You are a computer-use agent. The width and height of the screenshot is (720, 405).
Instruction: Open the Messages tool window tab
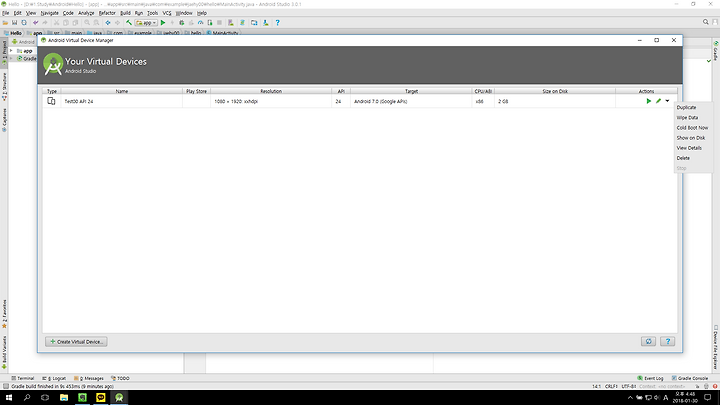click(x=89, y=378)
